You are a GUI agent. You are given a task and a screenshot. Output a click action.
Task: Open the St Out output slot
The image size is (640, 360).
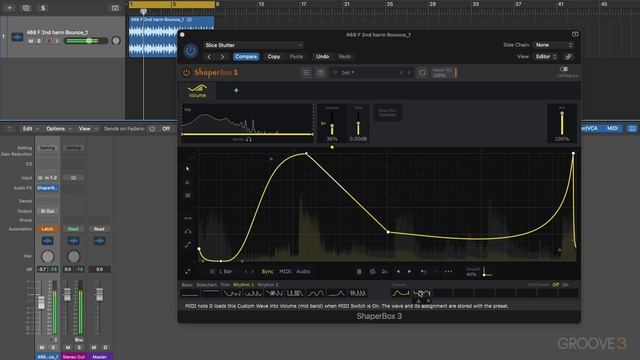[47, 211]
